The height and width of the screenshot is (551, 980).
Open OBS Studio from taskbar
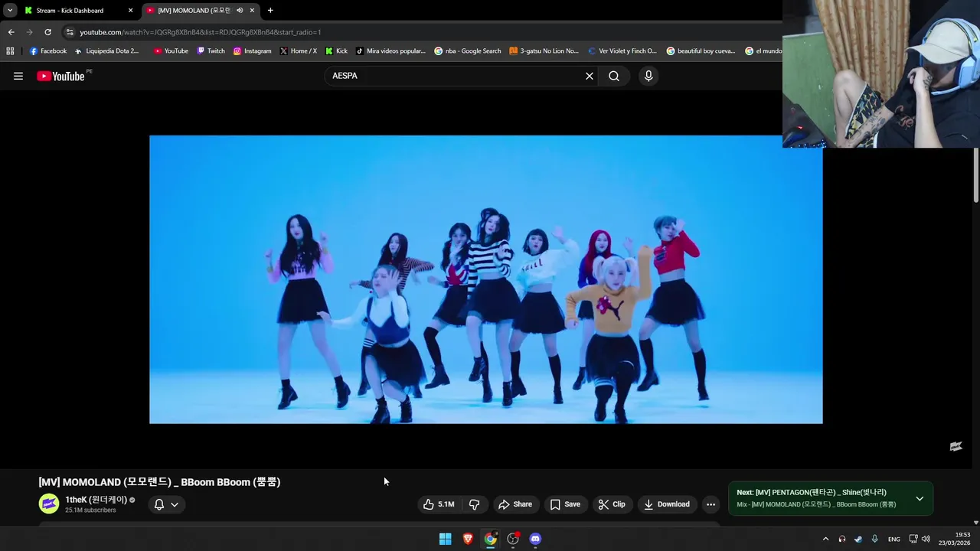(513, 539)
